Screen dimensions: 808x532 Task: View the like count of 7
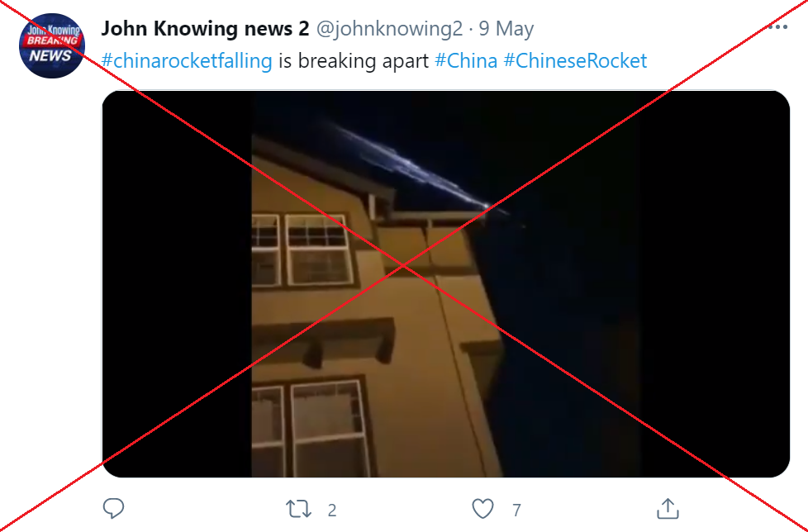[517, 510]
